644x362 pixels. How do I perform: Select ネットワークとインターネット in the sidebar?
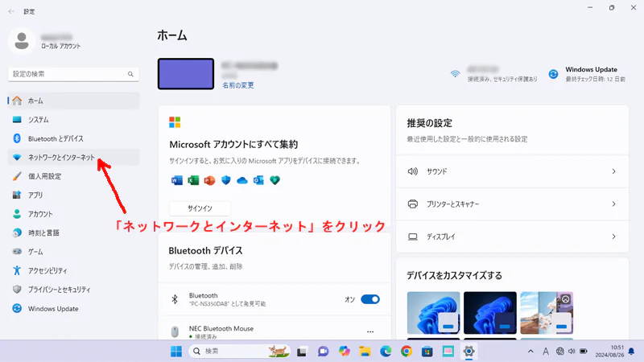74,158
